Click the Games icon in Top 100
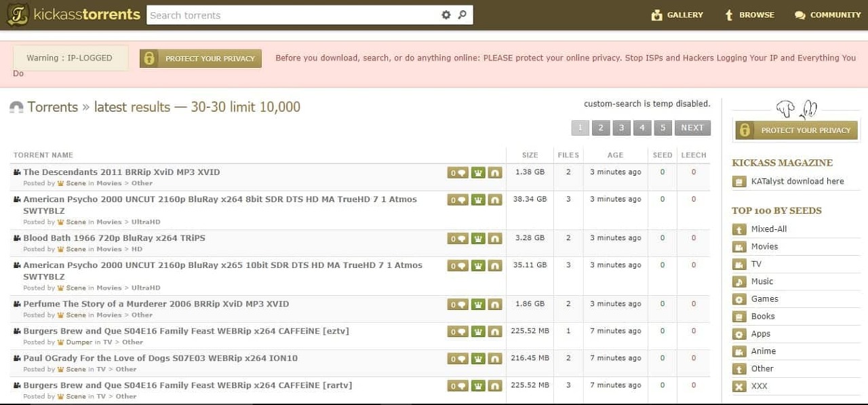Image resolution: width=868 pixels, height=405 pixels. coord(739,299)
